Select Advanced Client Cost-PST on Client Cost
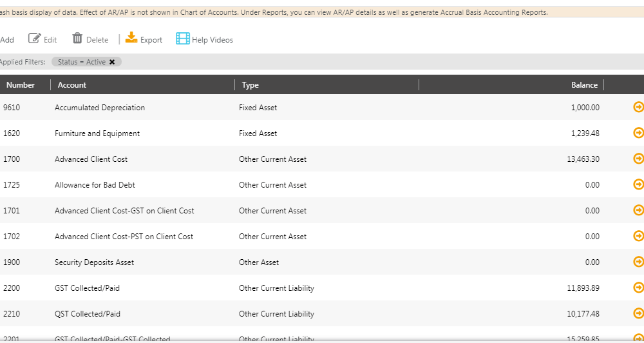 (x=124, y=237)
